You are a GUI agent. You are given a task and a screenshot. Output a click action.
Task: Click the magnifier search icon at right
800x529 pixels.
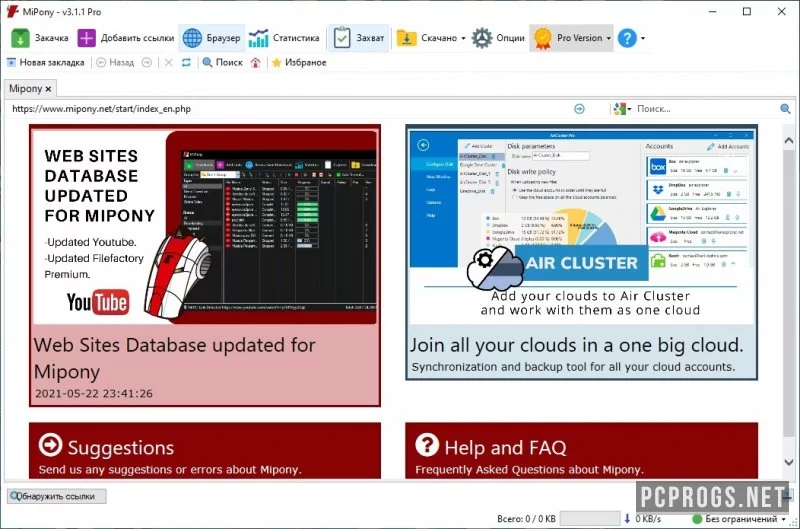[785, 109]
